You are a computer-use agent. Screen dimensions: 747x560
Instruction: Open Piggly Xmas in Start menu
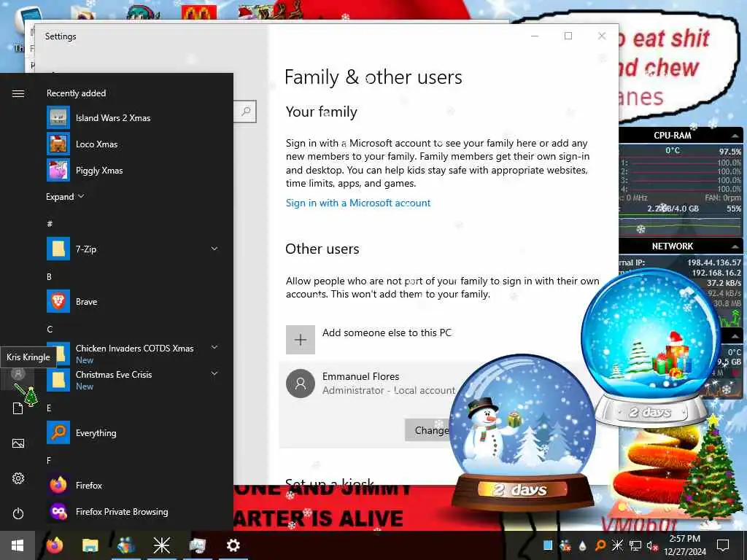pos(99,171)
